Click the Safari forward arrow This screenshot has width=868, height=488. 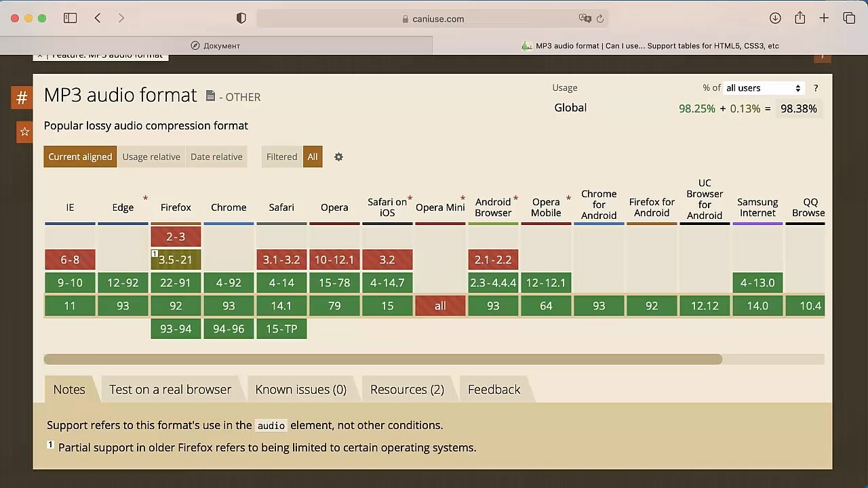click(x=121, y=18)
